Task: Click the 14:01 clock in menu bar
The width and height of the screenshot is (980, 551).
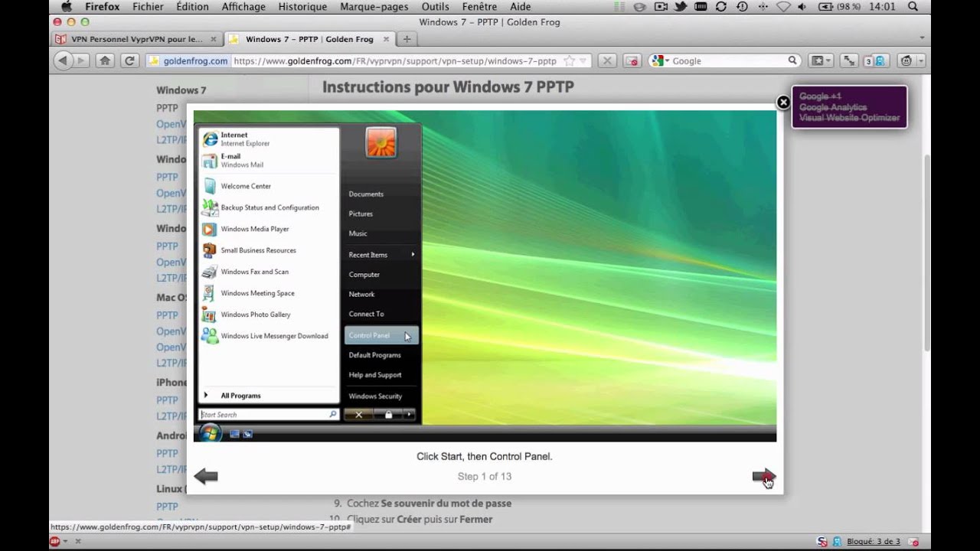Action: 883,7
